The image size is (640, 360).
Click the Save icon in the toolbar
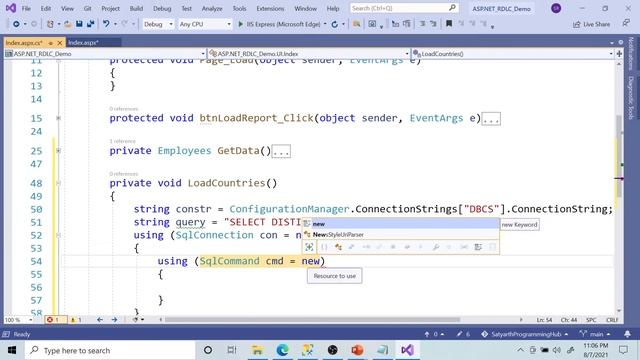click(79, 24)
